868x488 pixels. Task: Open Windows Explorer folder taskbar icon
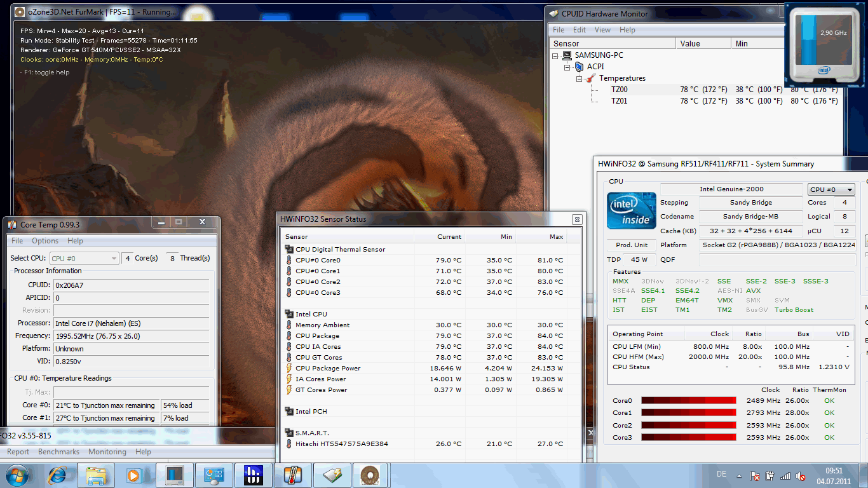(97, 475)
